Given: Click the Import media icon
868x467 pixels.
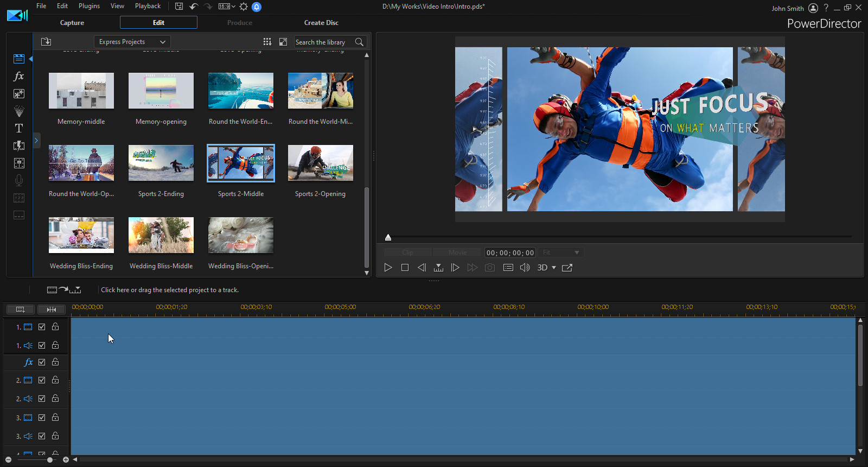Looking at the screenshot, I should point(46,42).
